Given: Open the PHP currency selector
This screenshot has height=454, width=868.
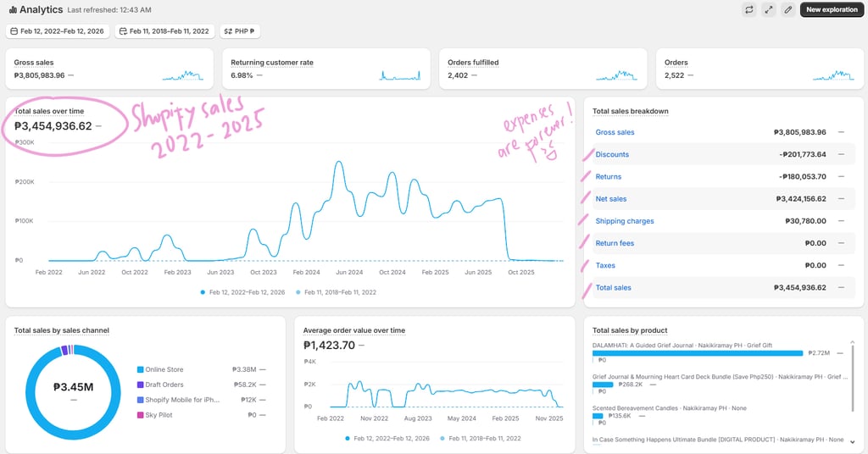Looking at the screenshot, I should click(240, 31).
